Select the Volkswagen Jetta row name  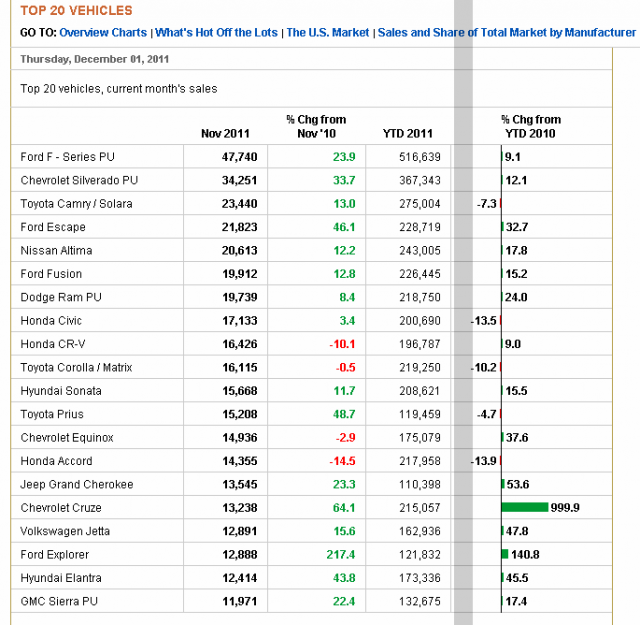pos(65,531)
